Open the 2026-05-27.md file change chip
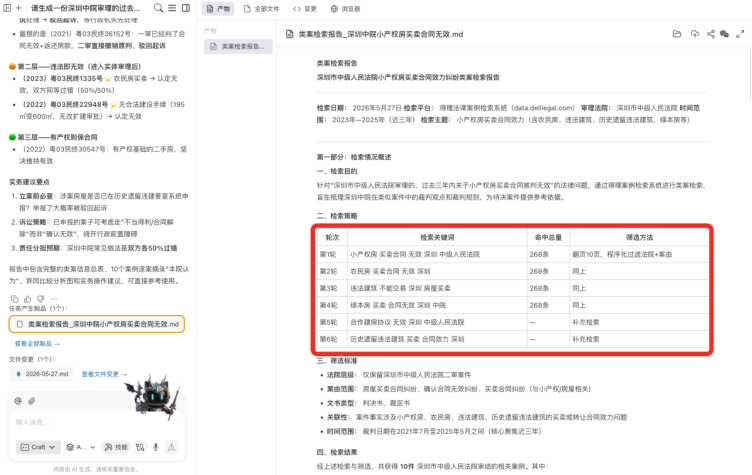The width and height of the screenshot is (752, 475). [42, 374]
